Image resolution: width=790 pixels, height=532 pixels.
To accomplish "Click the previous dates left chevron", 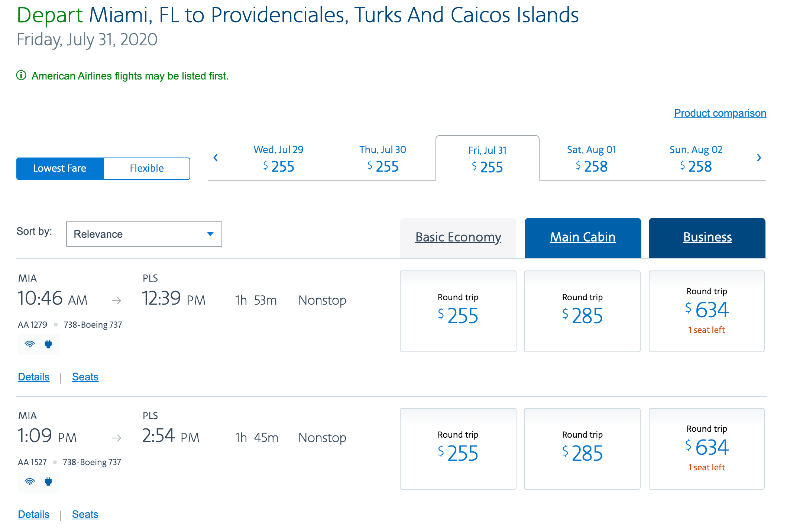I will [216, 158].
